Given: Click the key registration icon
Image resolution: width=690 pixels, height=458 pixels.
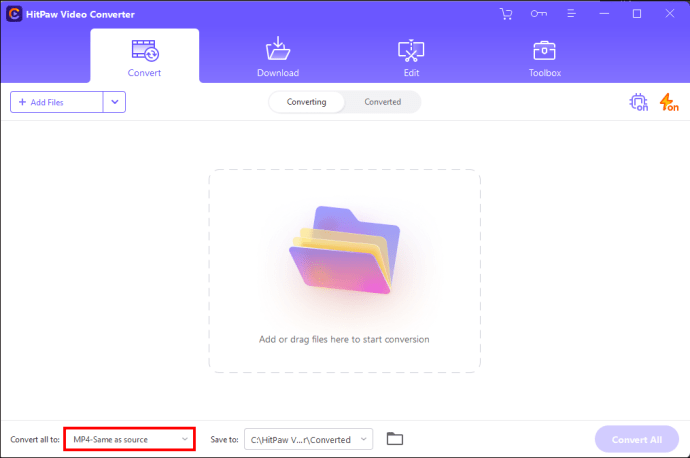Looking at the screenshot, I should [539, 14].
